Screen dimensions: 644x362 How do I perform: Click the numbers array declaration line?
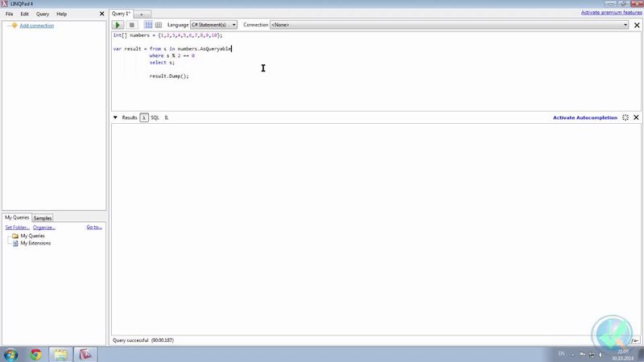(167, 35)
